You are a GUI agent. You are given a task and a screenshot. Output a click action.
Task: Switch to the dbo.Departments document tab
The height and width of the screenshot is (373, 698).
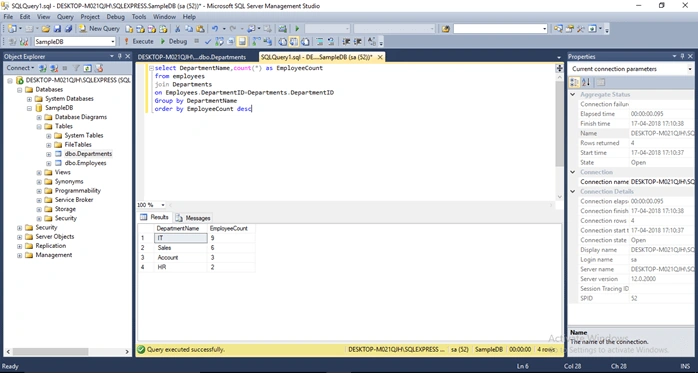click(x=192, y=57)
